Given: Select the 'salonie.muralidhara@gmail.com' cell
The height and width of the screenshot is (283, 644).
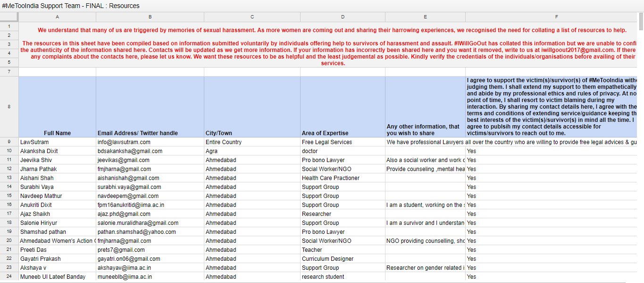Looking at the screenshot, I should (150, 223).
